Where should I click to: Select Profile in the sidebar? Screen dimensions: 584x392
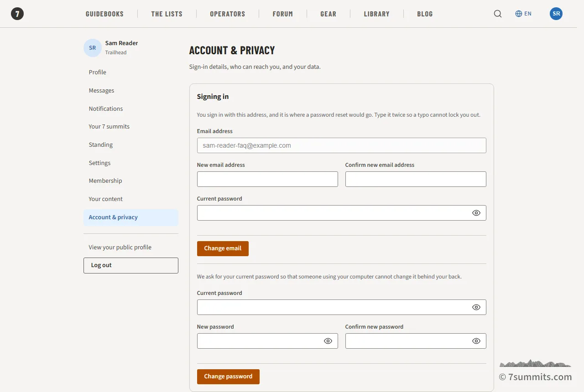pyautogui.click(x=131, y=72)
